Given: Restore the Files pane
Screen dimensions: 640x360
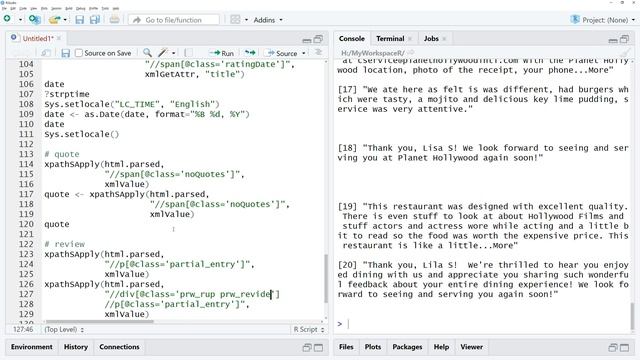Looking at the screenshot, I should pyautogui.click(x=613, y=347).
